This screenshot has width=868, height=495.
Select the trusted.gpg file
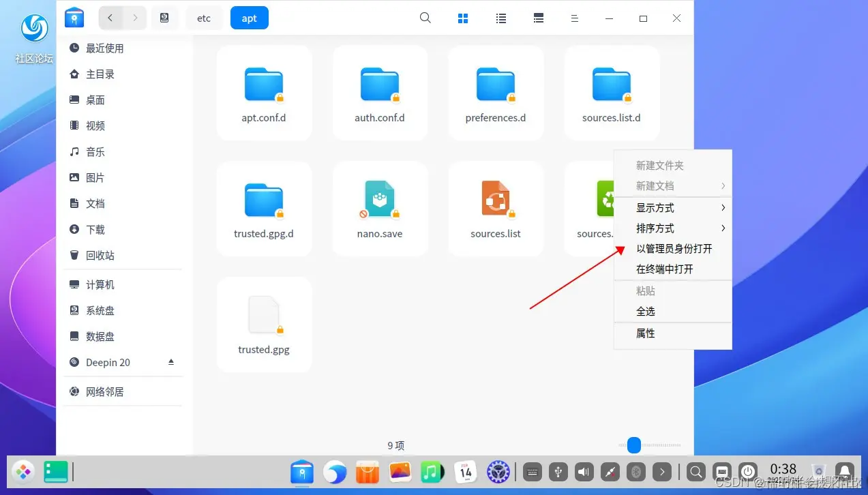point(264,325)
